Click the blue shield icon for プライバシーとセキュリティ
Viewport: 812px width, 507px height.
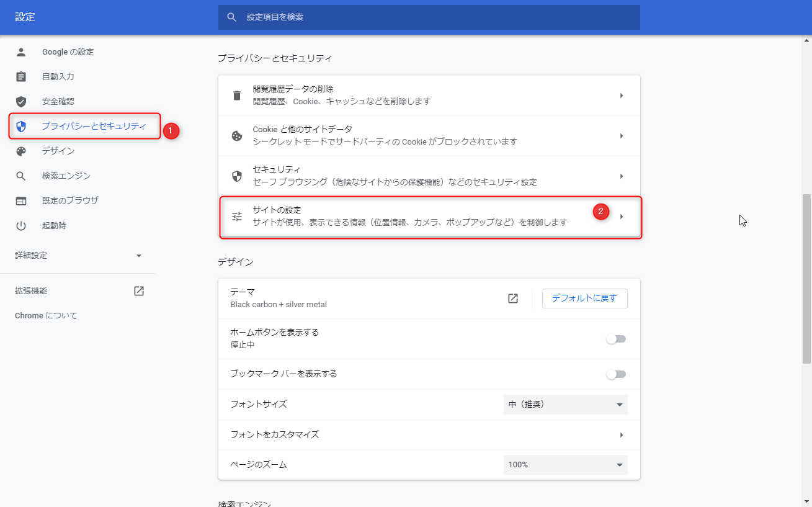tap(21, 127)
